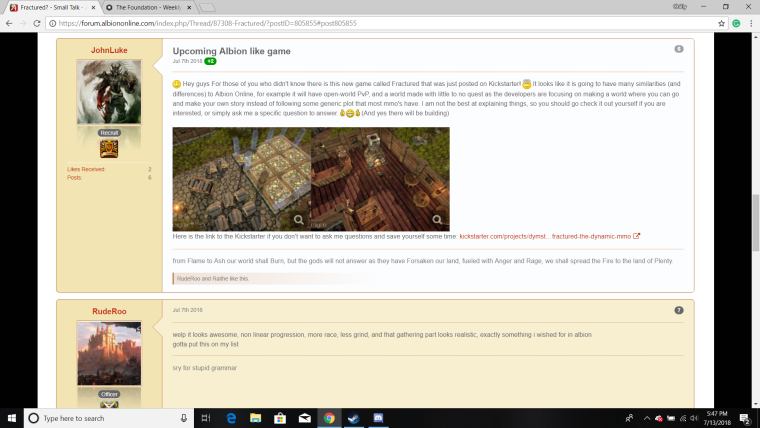Open Microsoft Store from the taskbar
This screenshot has height=428, width=760.
[x=280, y=418]
